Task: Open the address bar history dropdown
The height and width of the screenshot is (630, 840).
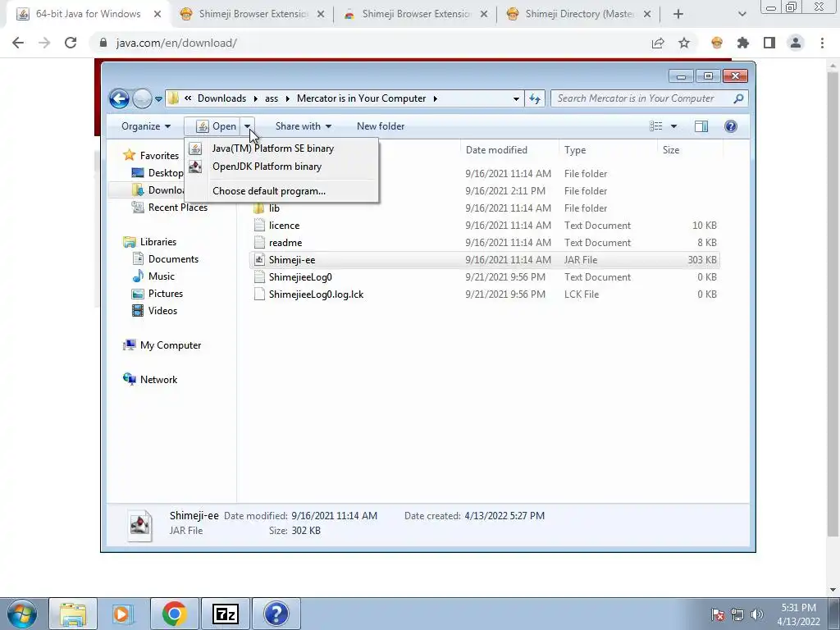Action: coord(516,98)
